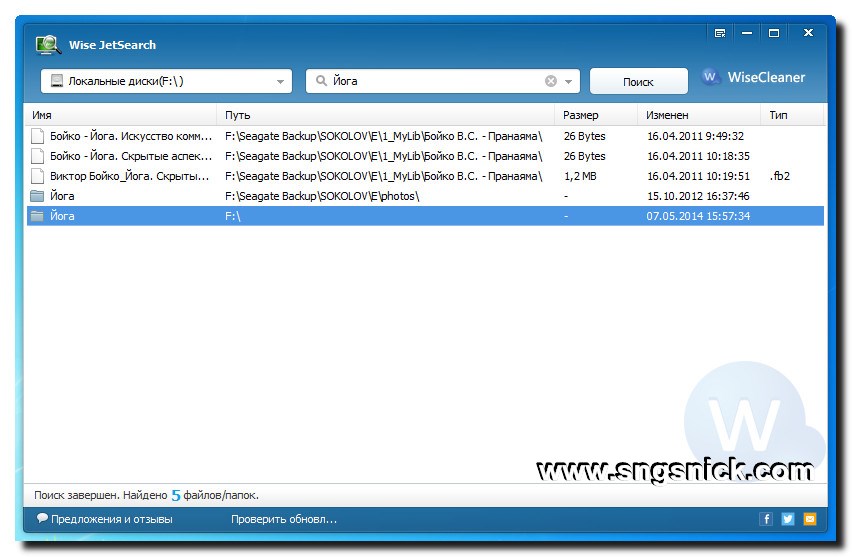Image resolution: width=852 pixels, height=557 pixels.
Task: Clear the search text with X icon
Action: point(551,81)
